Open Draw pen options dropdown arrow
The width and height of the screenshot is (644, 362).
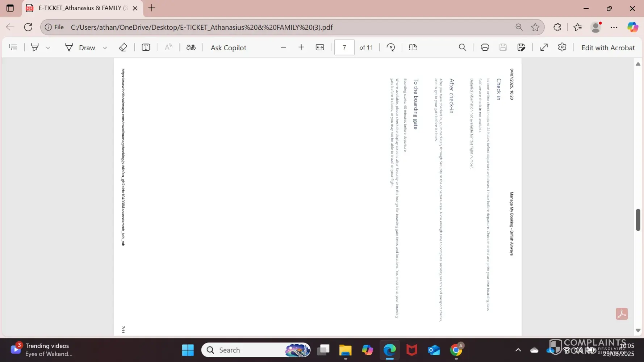click(105, 48)
